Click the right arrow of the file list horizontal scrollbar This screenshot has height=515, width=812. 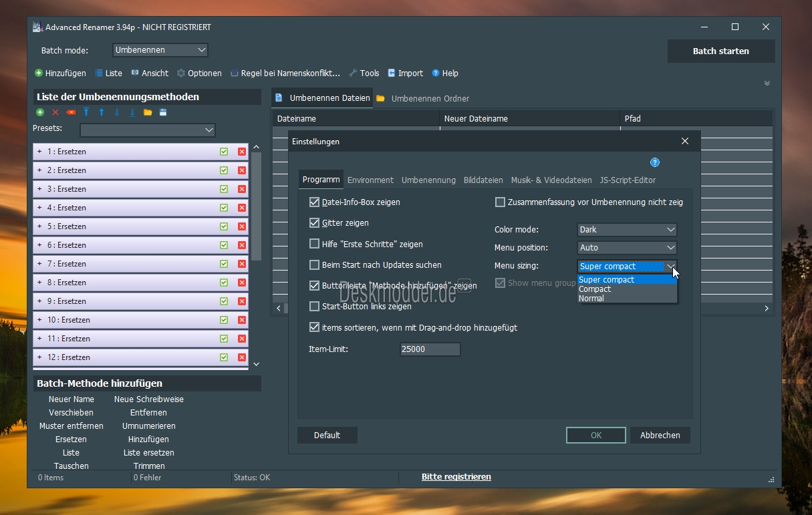pos(767,308)
